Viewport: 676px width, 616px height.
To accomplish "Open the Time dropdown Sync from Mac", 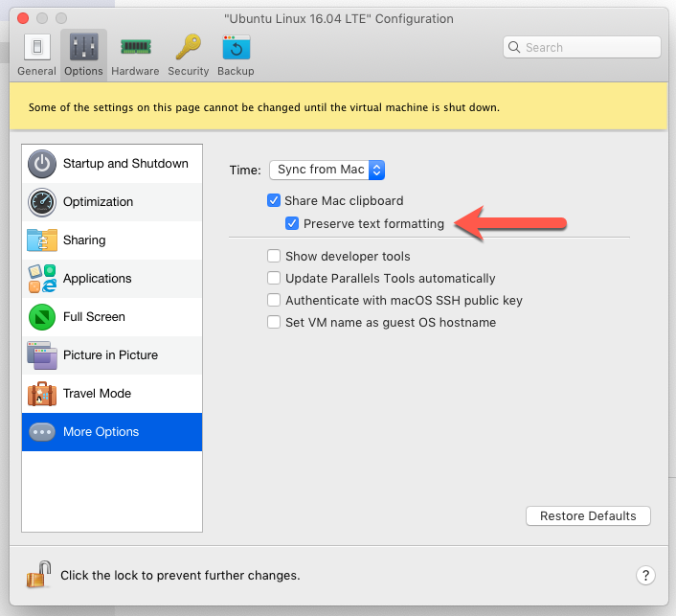I will 327,170.
